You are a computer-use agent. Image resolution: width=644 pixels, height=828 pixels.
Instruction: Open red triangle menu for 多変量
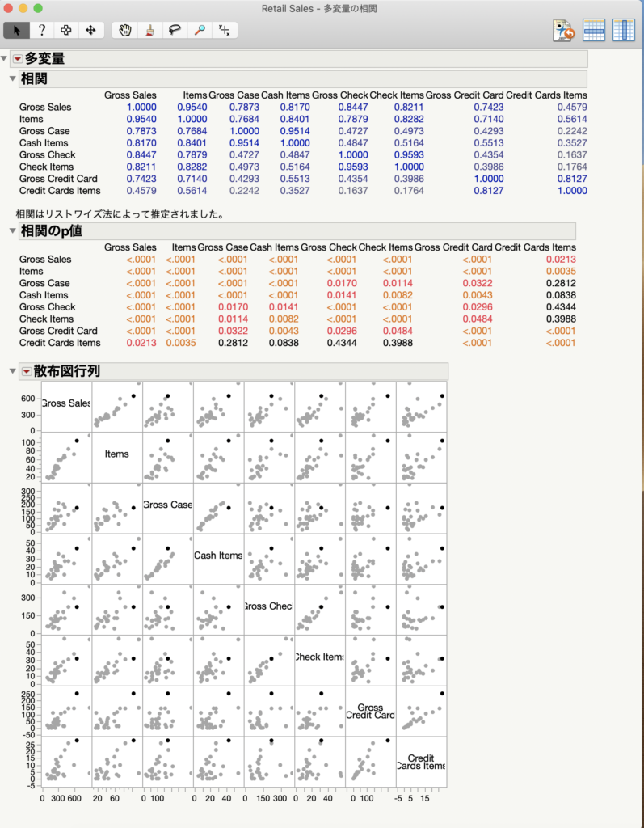pos(18,59)
